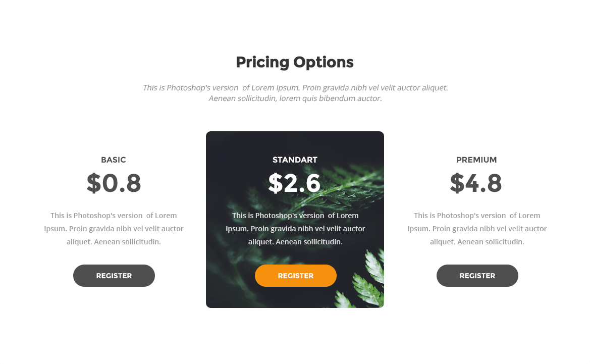Select the STANDART plan title
Viewport: 590px width, 364px height.
[x=295, y=160]
